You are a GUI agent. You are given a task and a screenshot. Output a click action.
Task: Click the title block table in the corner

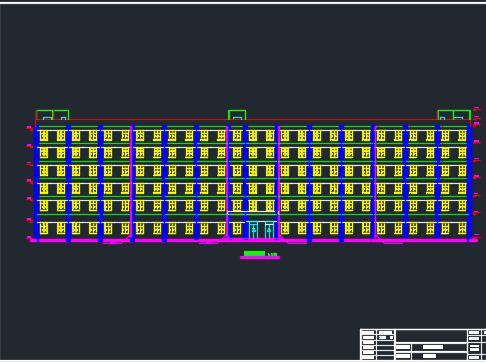pyautogui.click(x=423, y=345)
